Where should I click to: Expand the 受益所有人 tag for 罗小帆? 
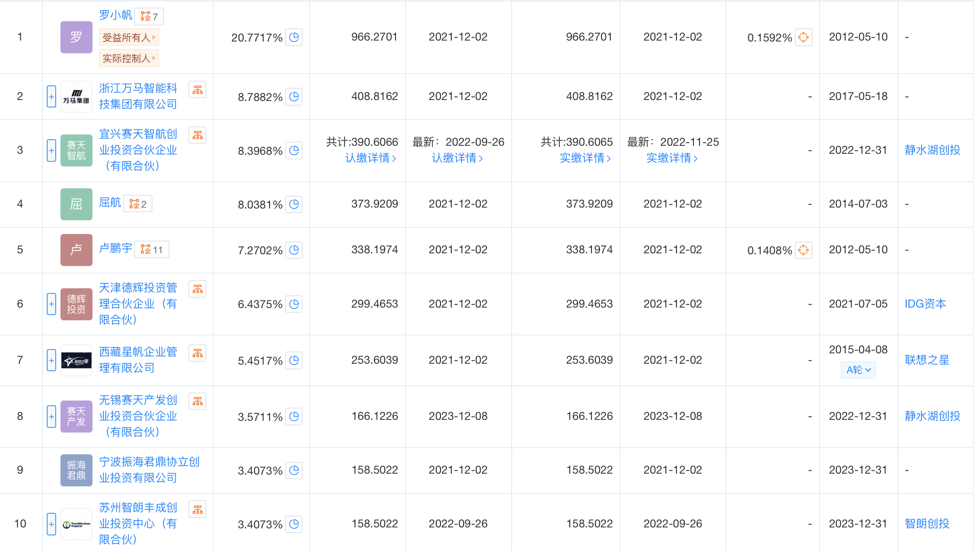click(128, 38)
